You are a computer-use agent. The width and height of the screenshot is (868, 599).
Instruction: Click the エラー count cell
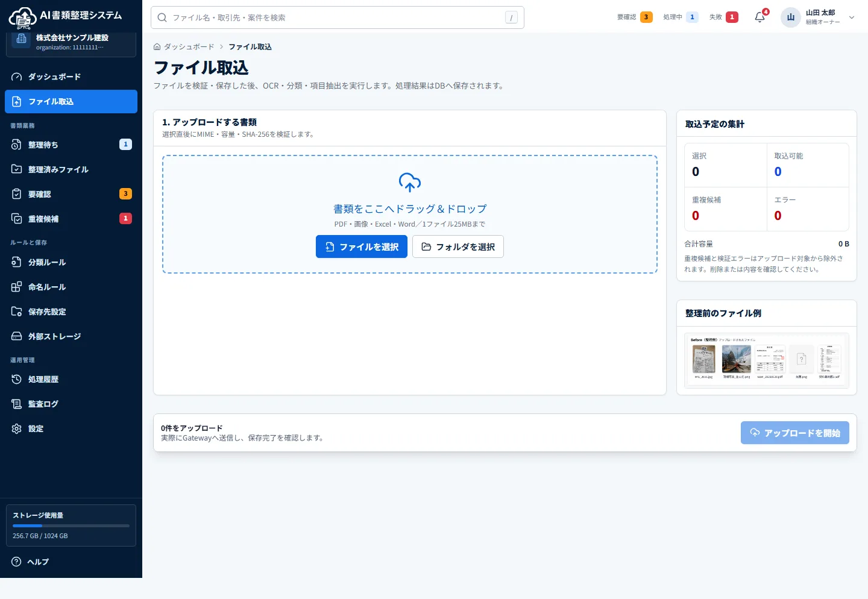(808, 209)
